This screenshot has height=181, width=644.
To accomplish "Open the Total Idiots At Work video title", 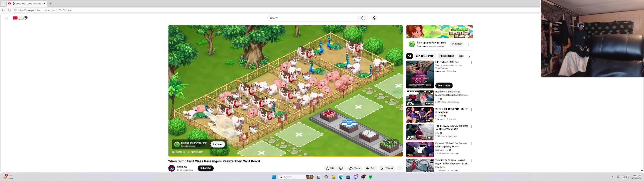I will [x=451, y=162].
